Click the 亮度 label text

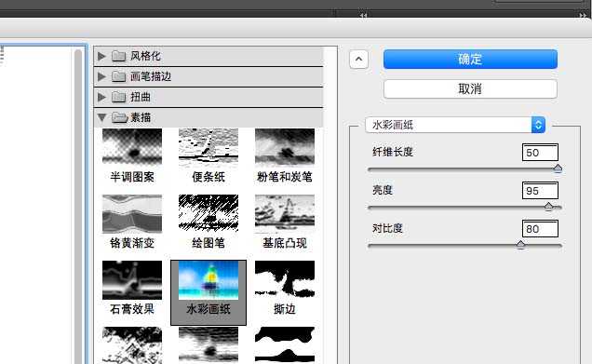click(x=383, y=190)
